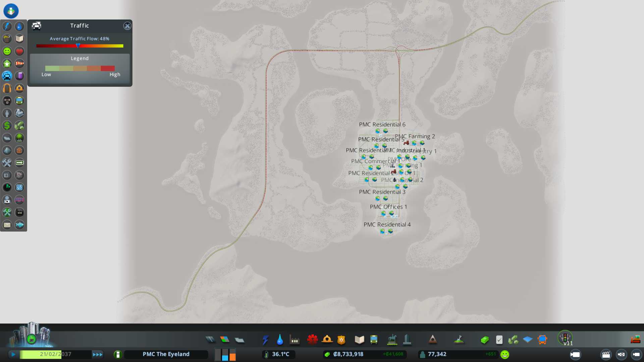Open the Zoning build menu
Viewport: 644px width, 362px height.
click(x=225, y=340)
